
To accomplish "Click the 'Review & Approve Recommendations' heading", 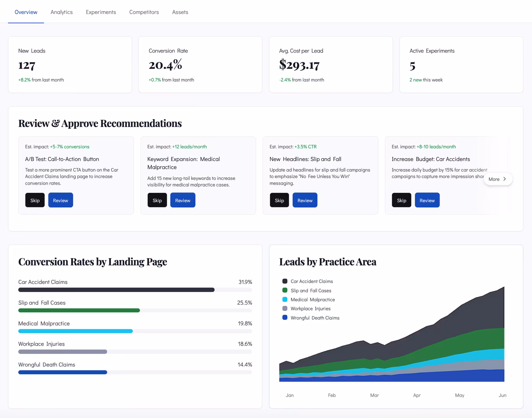I will 100,123.
